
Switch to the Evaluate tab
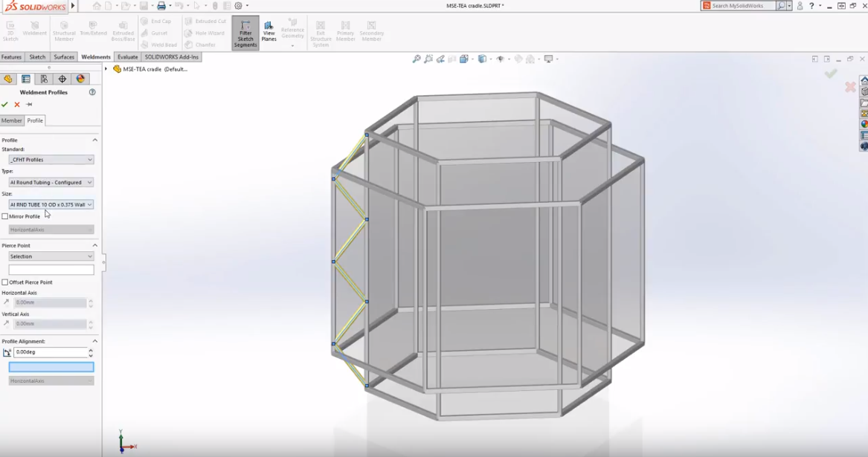127,57
